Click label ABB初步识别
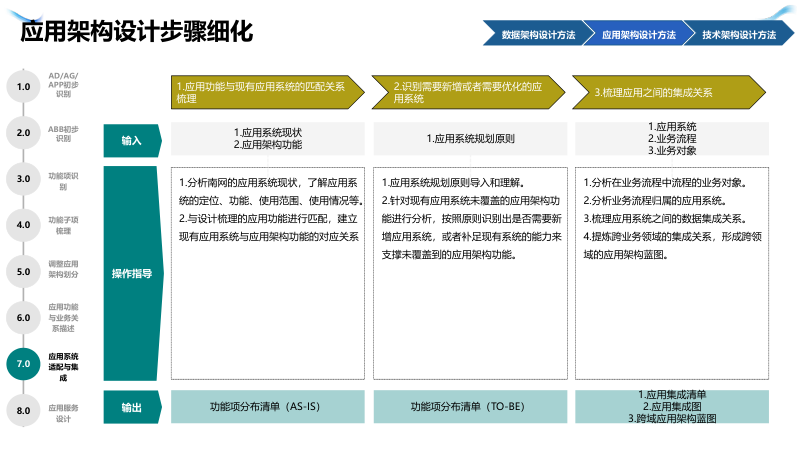 pos(63,134)
